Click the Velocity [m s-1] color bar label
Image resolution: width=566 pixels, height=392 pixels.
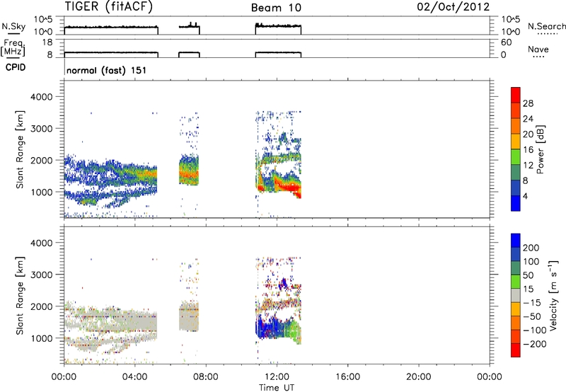coord(553,295)
